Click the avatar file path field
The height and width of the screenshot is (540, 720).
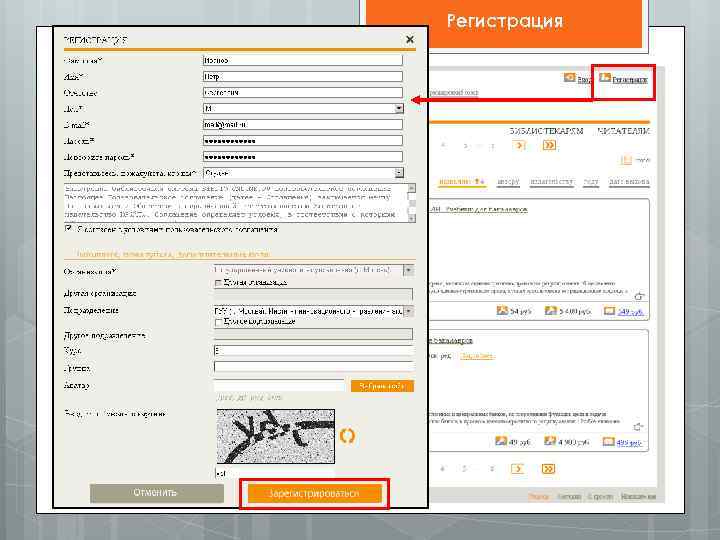pos(279,386)
